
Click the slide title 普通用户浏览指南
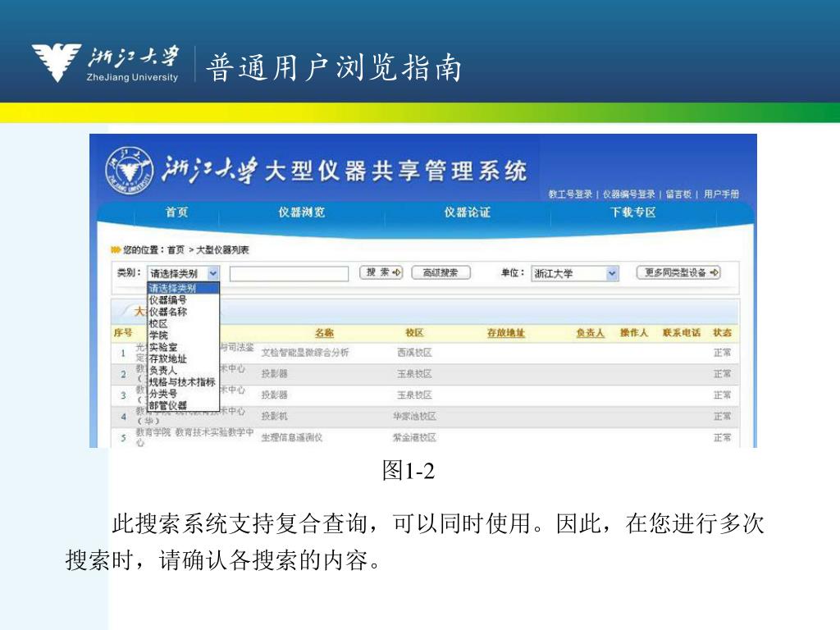(333, 68)
